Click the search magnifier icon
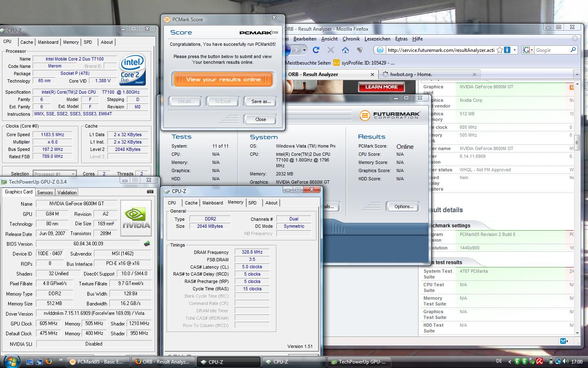Viewport: 588px width, 368px height. [573, 50]
